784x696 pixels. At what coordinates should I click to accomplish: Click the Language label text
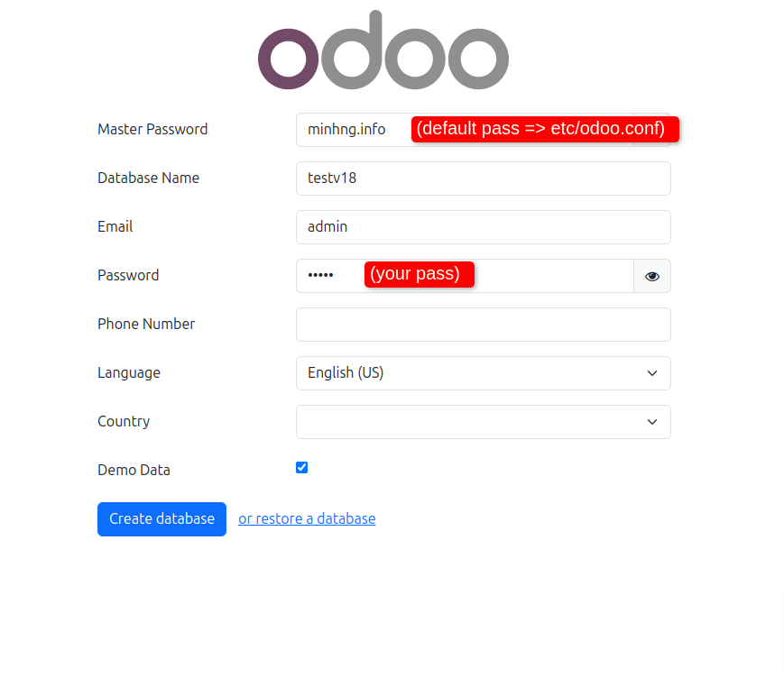[x=129, y=372]
